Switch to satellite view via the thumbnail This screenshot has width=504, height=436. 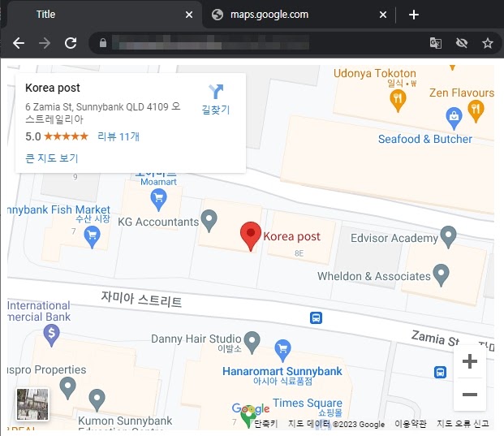(x=32, y=404)
